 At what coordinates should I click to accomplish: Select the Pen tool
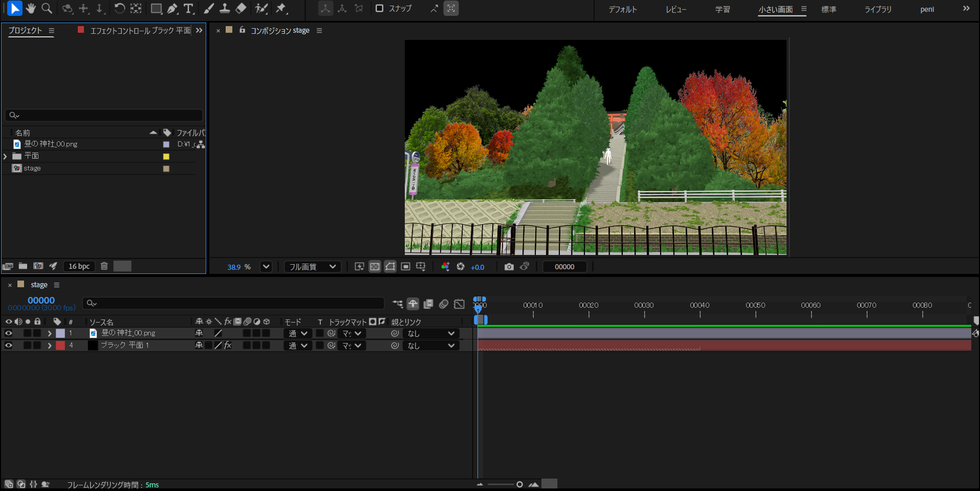click(x=172, y=8)
